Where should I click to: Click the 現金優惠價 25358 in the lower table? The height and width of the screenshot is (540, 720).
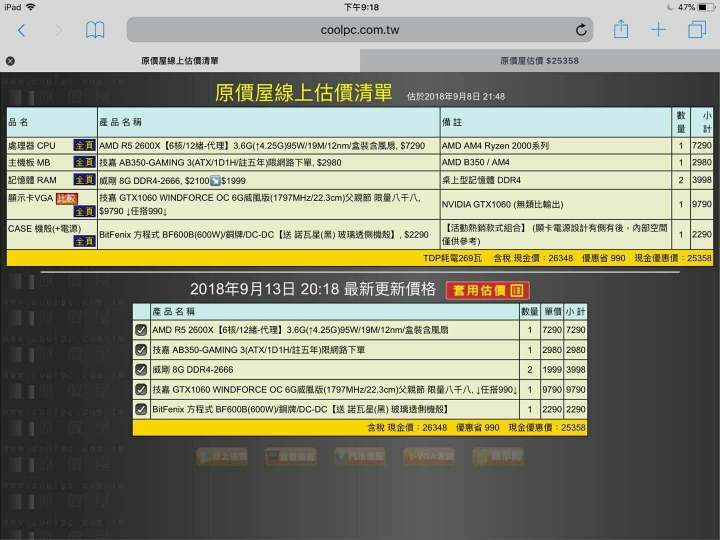(547, 428)
